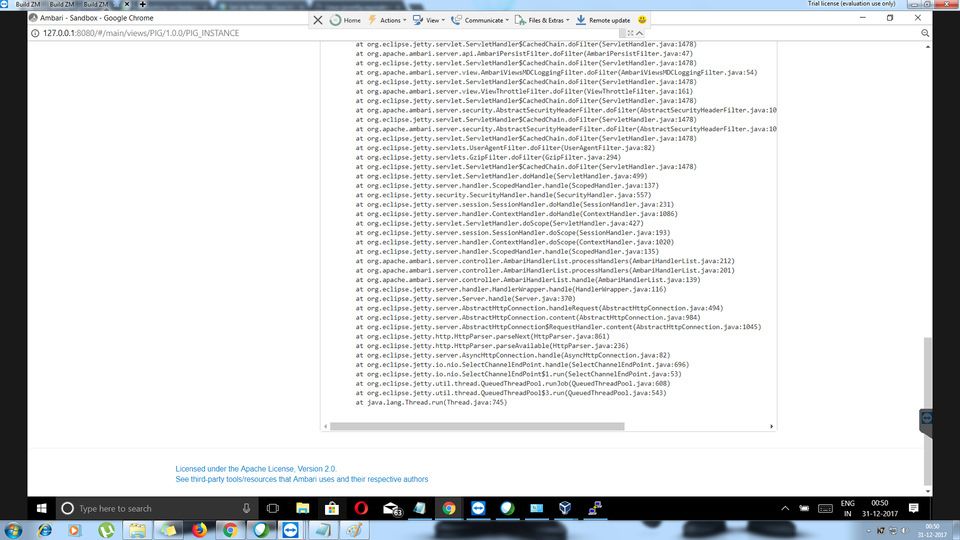Click the remote Windows 10 Start button

42,508
